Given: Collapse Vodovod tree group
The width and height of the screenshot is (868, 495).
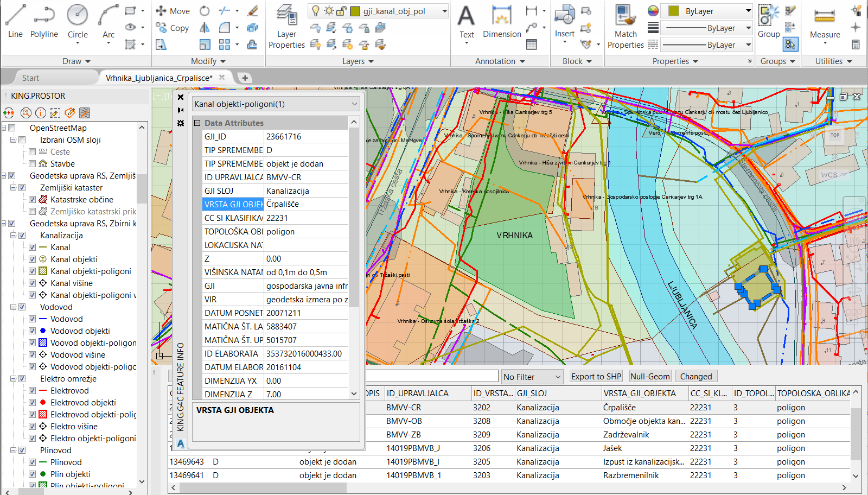Looking at the screenshot, I should (x=13, y=307).
